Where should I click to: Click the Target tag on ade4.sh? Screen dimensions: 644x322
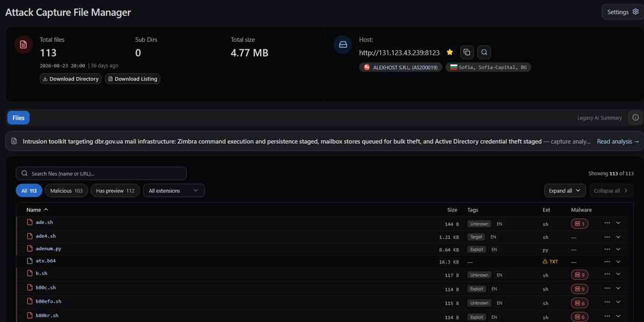click(476, 237)
